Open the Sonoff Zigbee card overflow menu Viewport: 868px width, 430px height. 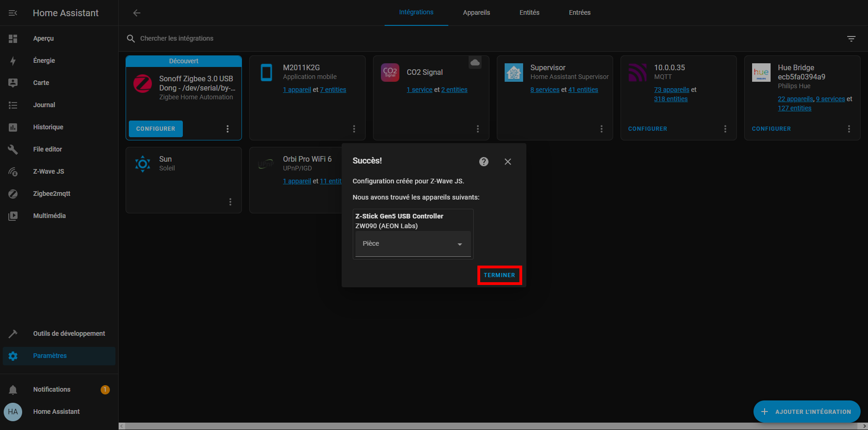[228, 129]
